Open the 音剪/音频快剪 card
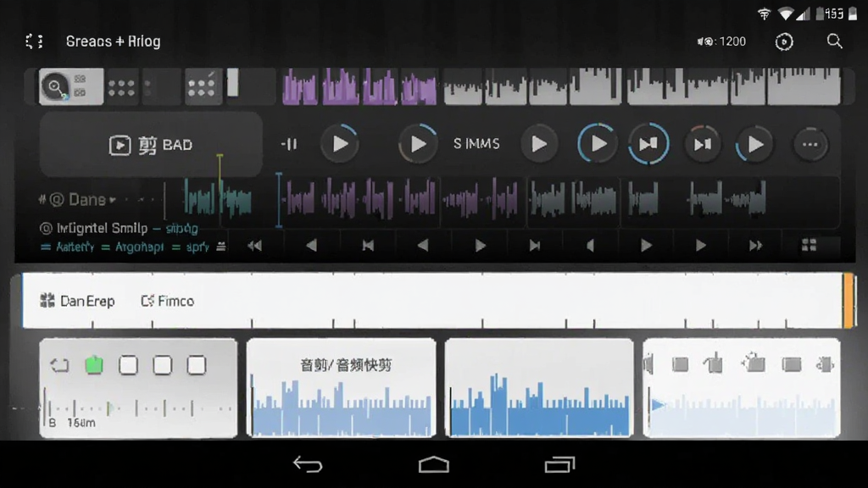 (x=341, y=388)
